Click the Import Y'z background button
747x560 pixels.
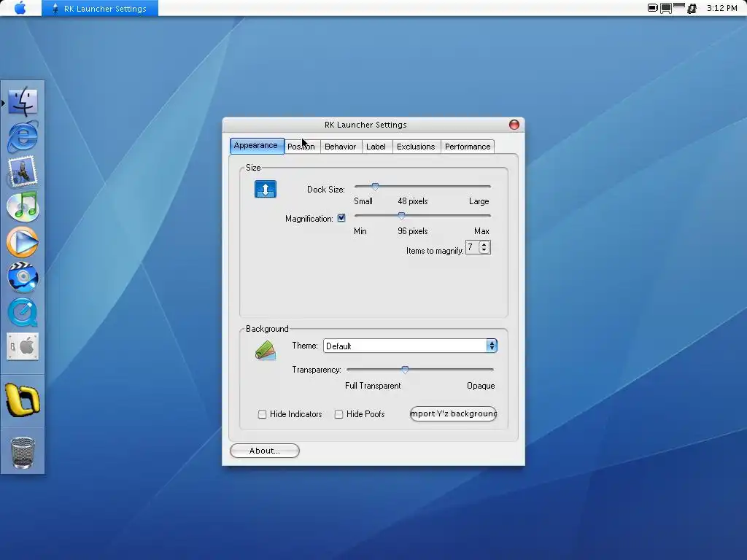(453, 413)
